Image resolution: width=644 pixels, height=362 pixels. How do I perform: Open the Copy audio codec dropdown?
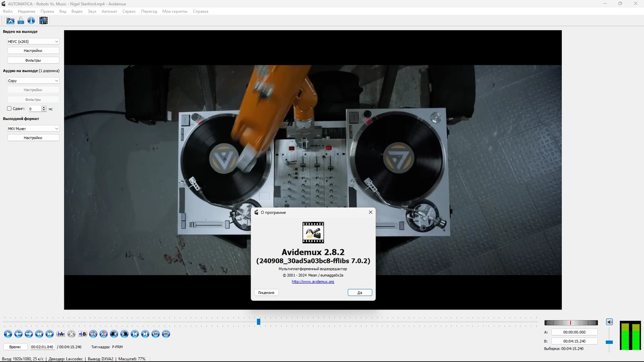(33, 80)
